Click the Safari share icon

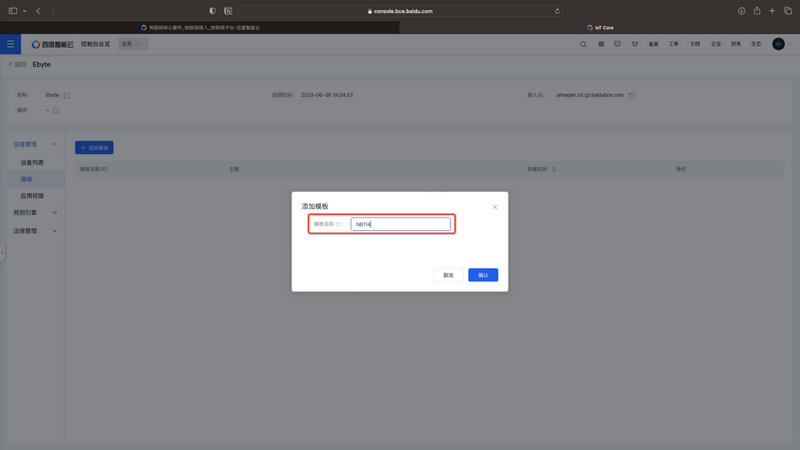(x=756, y=10)
